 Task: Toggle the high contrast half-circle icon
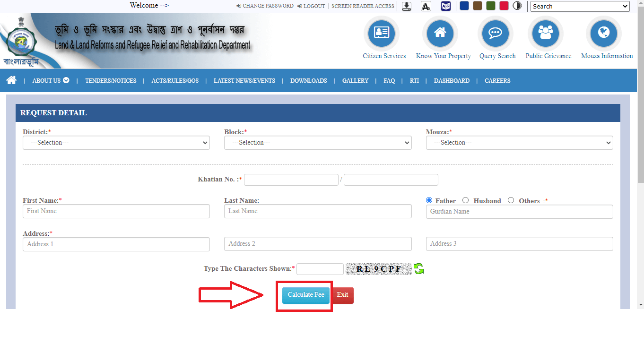point(517,6)
